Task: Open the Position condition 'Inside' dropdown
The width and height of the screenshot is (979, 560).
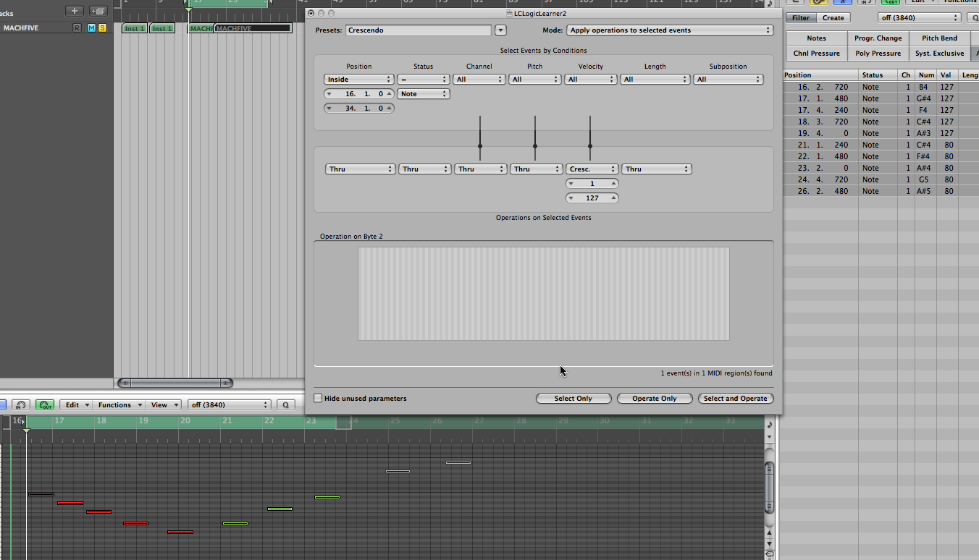Action: [x=358, y=80]
